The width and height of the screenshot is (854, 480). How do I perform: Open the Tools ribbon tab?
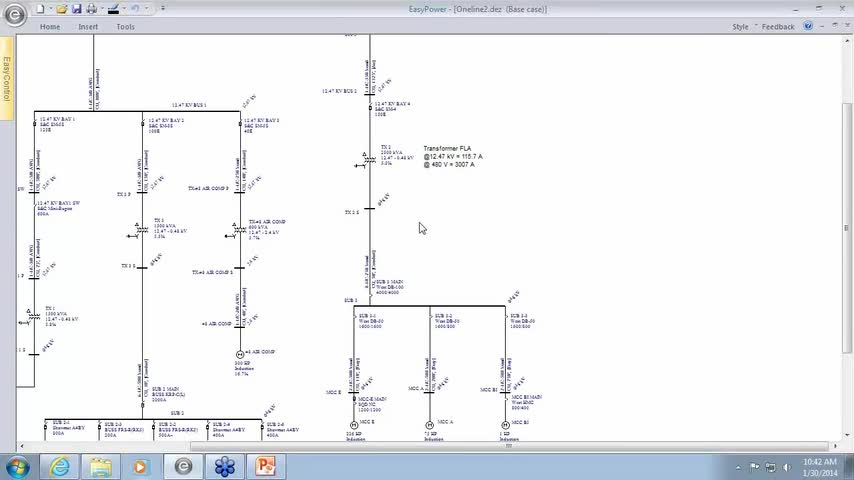pyautogui.click(x=125, y=27)
